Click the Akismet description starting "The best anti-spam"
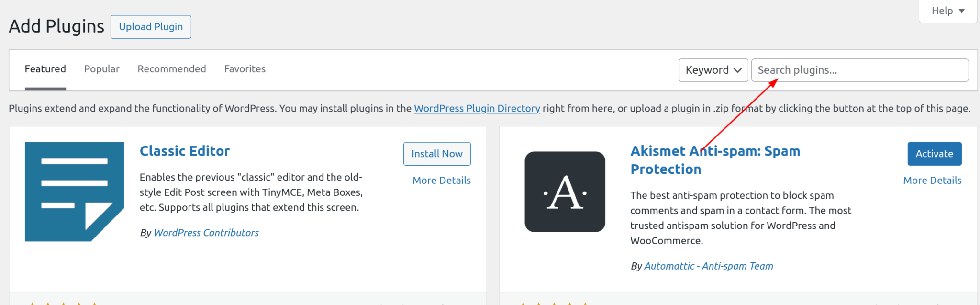 pyautogui.click(x=741, y=218)
